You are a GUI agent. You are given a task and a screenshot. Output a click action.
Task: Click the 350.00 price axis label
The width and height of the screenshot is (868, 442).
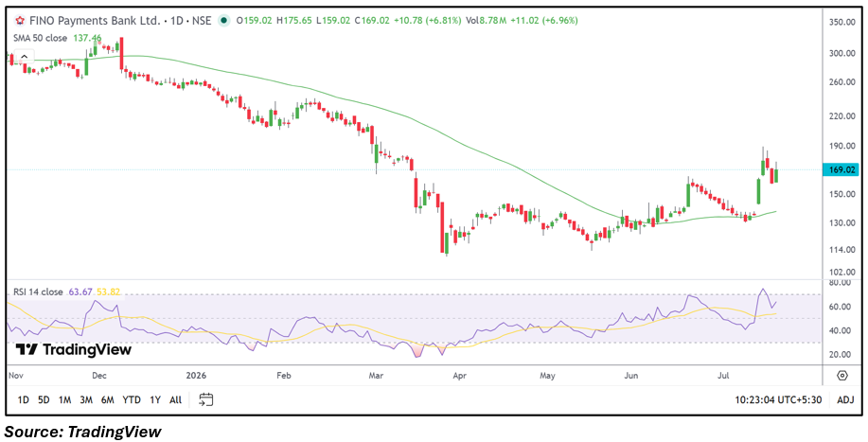[842, 22]
